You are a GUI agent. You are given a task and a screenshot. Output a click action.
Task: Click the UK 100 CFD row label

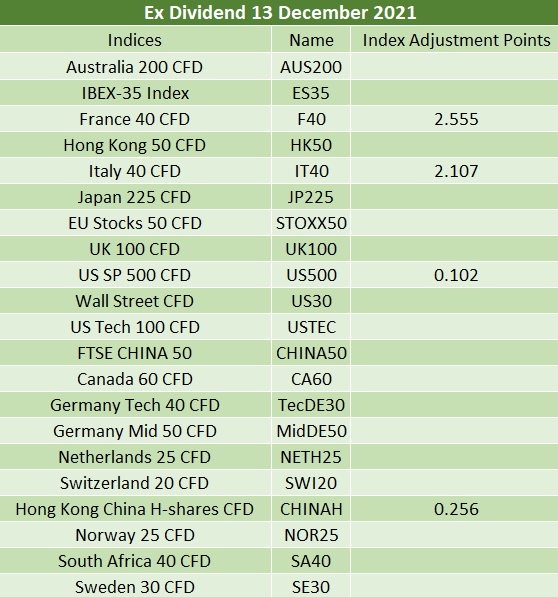pos(135,249)
